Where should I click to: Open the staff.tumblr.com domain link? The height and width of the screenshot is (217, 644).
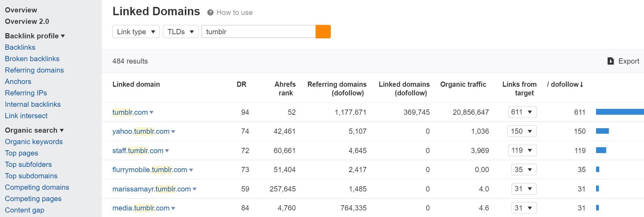[x=138, y=151]
